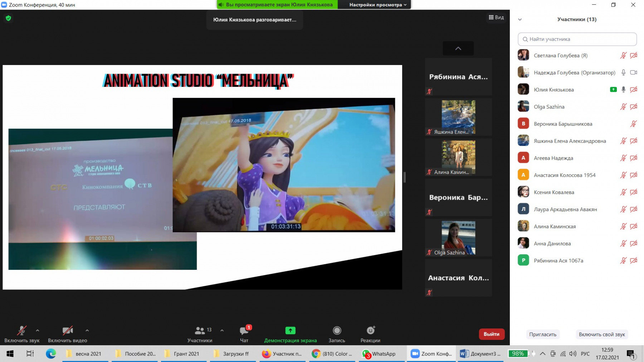Click the Найти участника search field

pos(577,39)
